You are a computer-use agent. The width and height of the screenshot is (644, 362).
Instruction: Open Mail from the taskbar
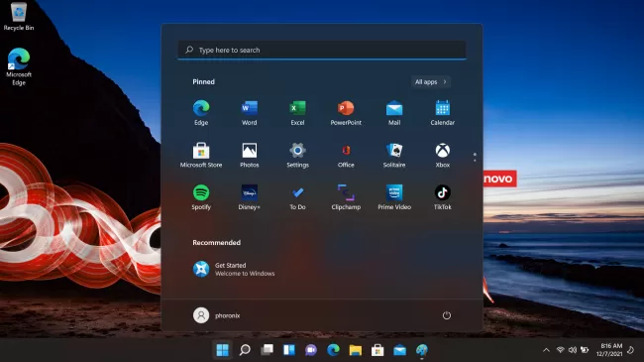click(x=399, y=350)
